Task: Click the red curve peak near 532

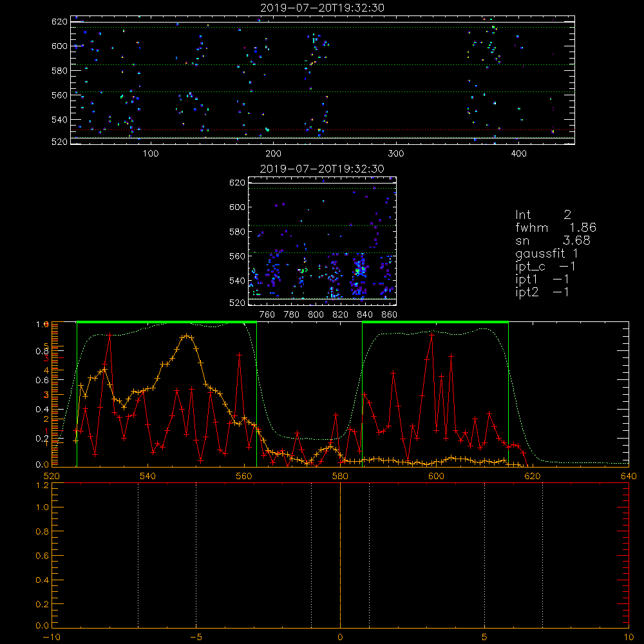Action: [x=109, y=335]
